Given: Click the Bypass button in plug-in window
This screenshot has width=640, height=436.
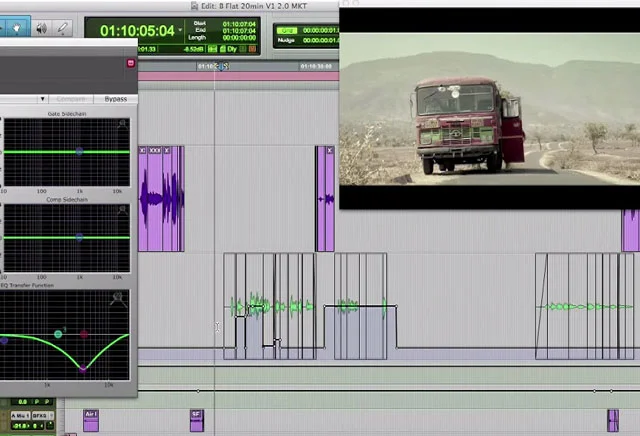Looking at the screenshot, I should 116,99.
